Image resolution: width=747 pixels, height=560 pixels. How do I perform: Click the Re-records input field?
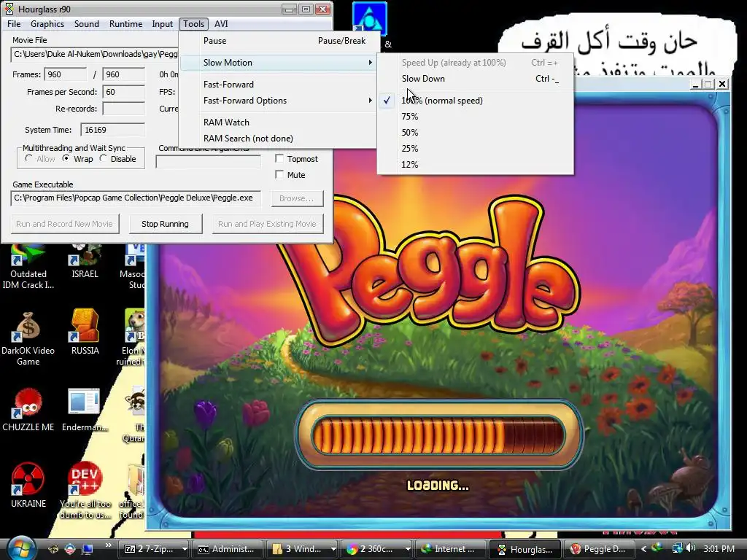[x=124, y=109]
